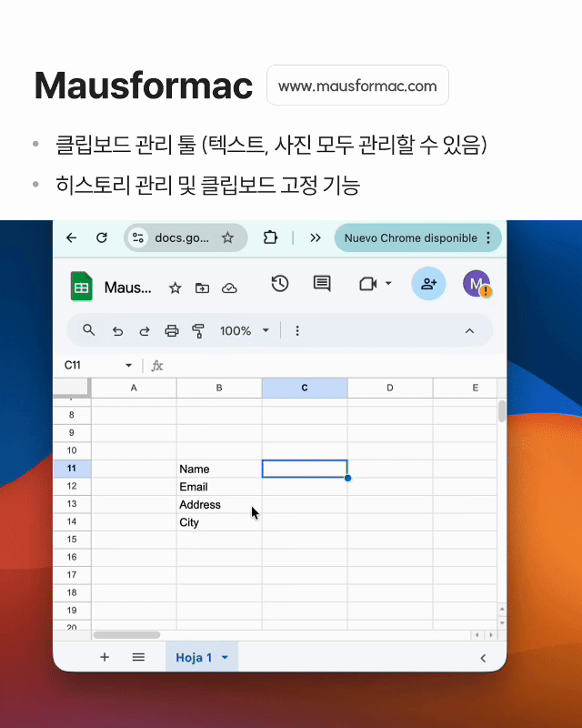
Task: Open site info icon in address bar
Action: point(138,238)
